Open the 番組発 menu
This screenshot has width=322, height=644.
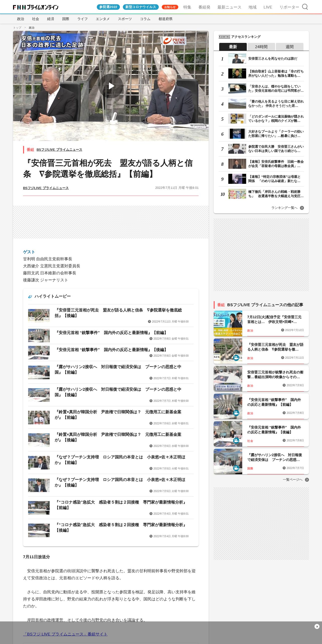coord(204,7)
